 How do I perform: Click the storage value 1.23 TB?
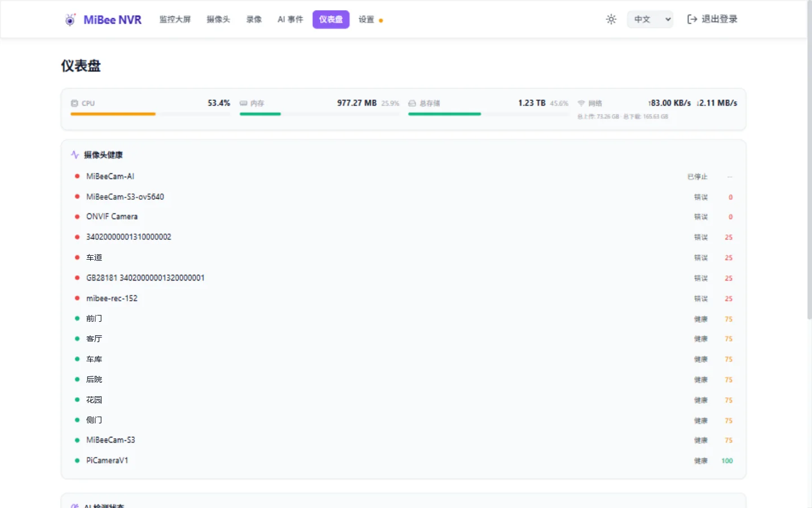click(x=532, y=103)
